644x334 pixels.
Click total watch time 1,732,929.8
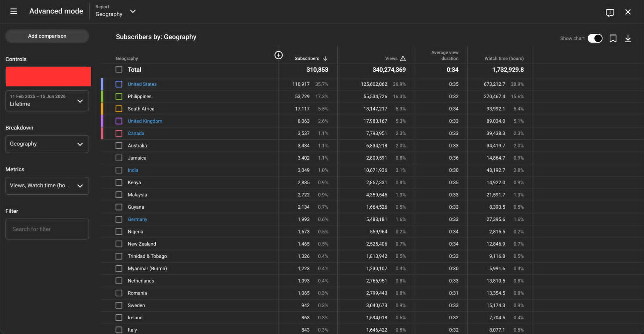[x=508, y=70]
